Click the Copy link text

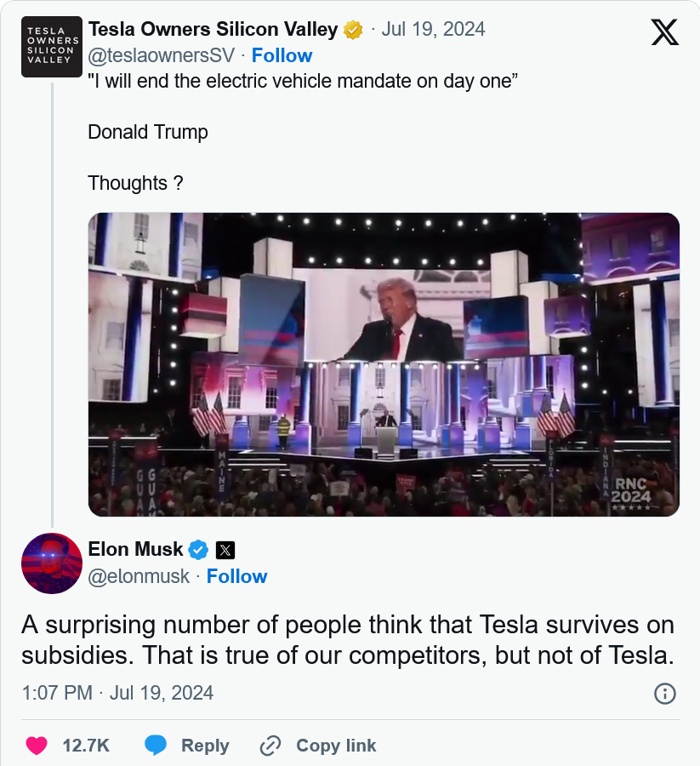pos(336,746)
